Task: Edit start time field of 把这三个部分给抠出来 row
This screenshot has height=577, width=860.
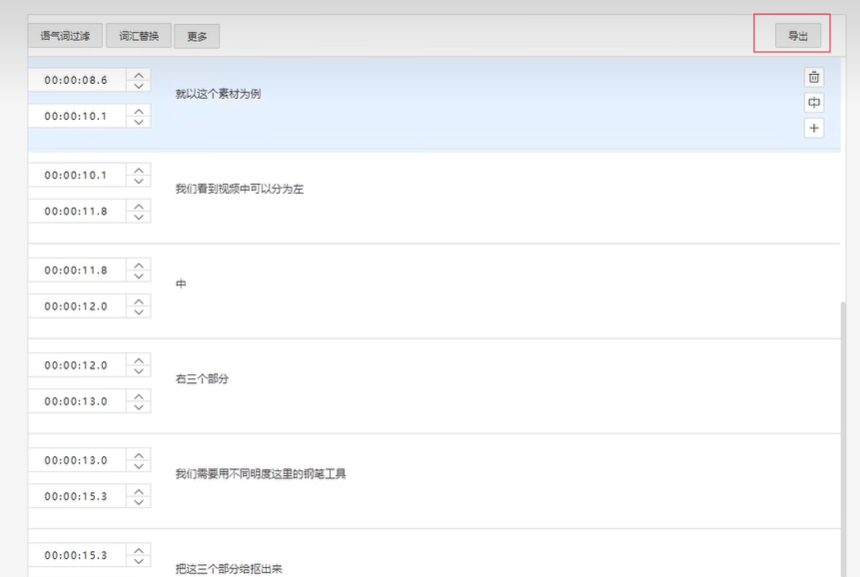Action: pos(77,555)
